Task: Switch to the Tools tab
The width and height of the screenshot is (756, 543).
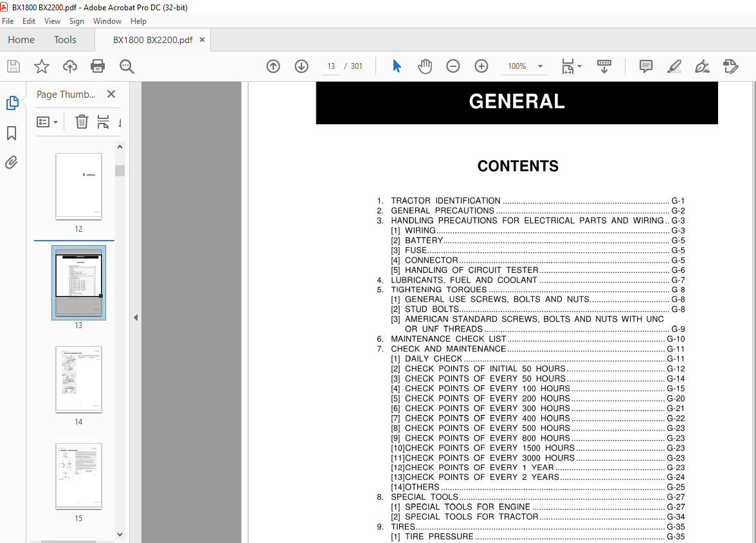Action: (x=65, y=40)
